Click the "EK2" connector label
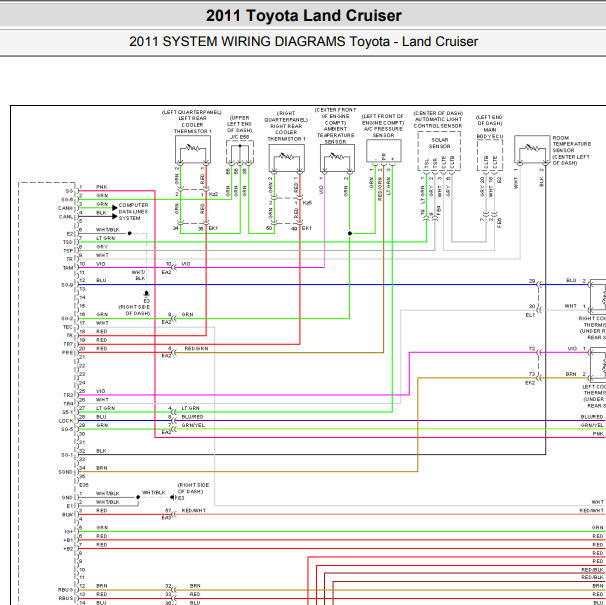This screenshot has height=605, width=606. tap(530, 383)
